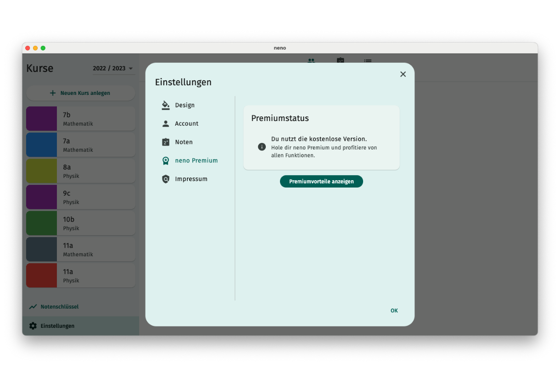Confirm the dialog with OK
This screenshot has height=392, width=560.
pyautogui.click(x=394, y=310)
